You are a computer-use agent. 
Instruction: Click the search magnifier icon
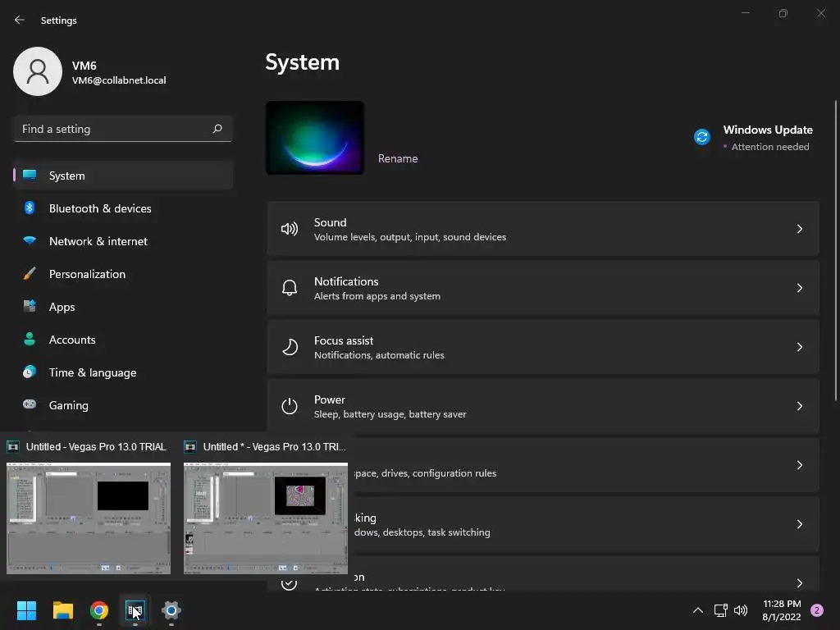click(217, 129)
